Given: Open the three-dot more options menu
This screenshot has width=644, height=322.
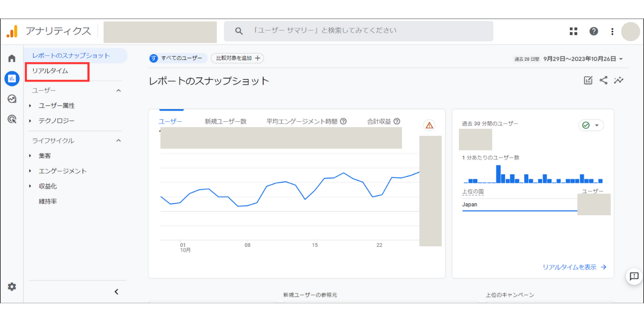Looking at the screenshot, I should click(612, 31).
